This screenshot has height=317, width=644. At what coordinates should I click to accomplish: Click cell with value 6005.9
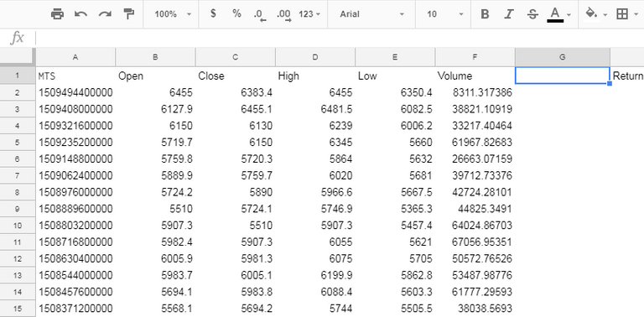pyautogui.click(x=155, y=258)
